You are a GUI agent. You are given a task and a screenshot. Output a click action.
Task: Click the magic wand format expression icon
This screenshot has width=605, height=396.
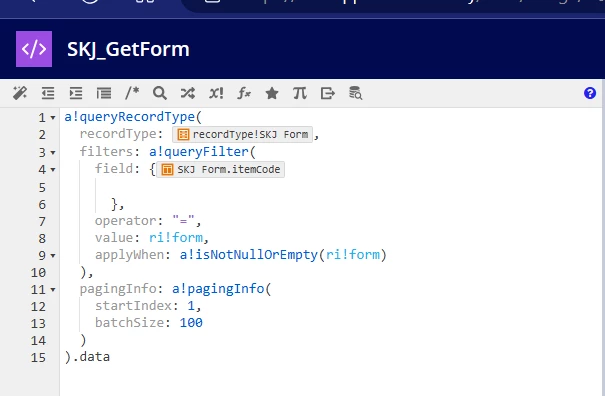pyautogui.click(x=20, y=93)
